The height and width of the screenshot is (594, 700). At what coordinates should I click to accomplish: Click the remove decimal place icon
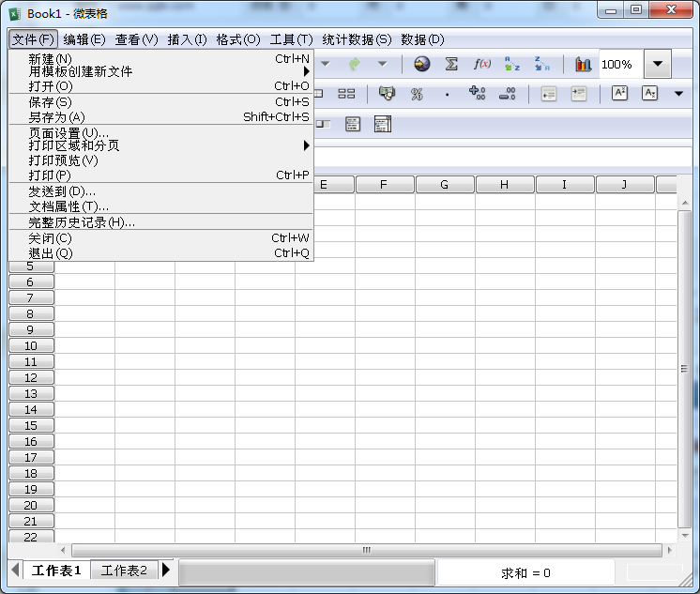click(507, 94)
